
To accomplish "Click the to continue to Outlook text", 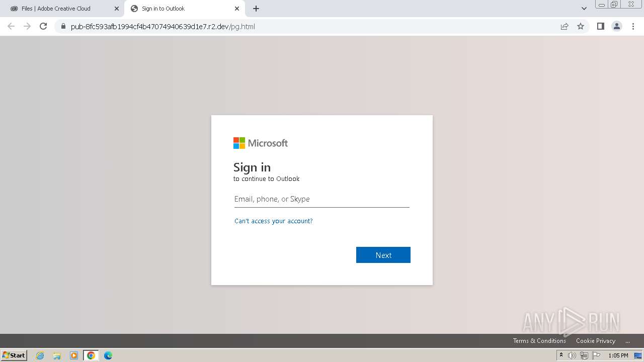I will point(267,179).
